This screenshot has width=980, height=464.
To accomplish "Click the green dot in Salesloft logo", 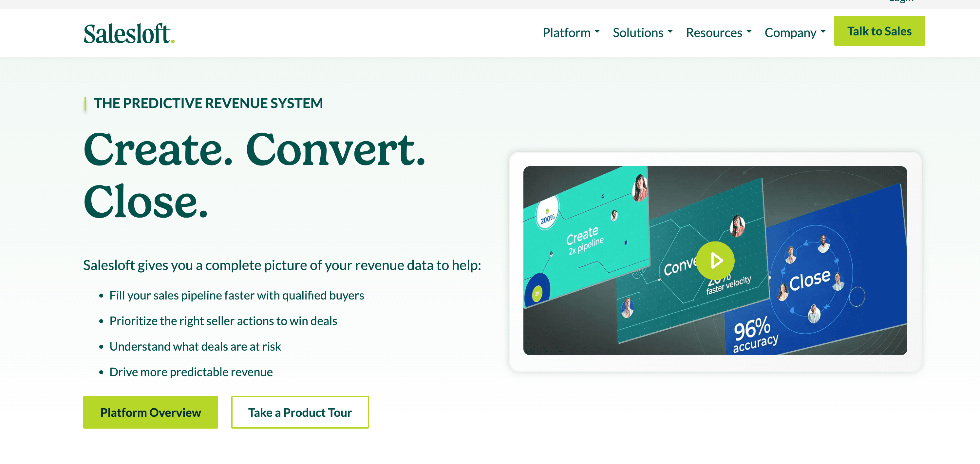I will tap(173, 41).
